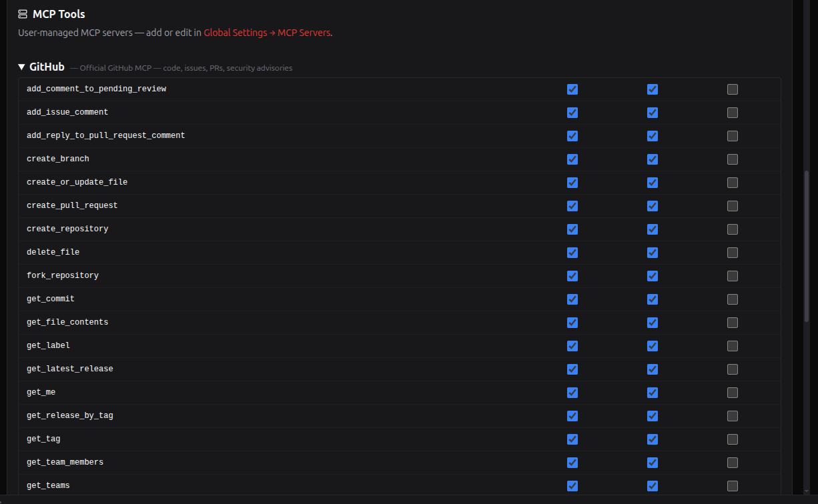Uncheck middle-column checkbox for get_label
818x504 pixels.
(653, 346)
